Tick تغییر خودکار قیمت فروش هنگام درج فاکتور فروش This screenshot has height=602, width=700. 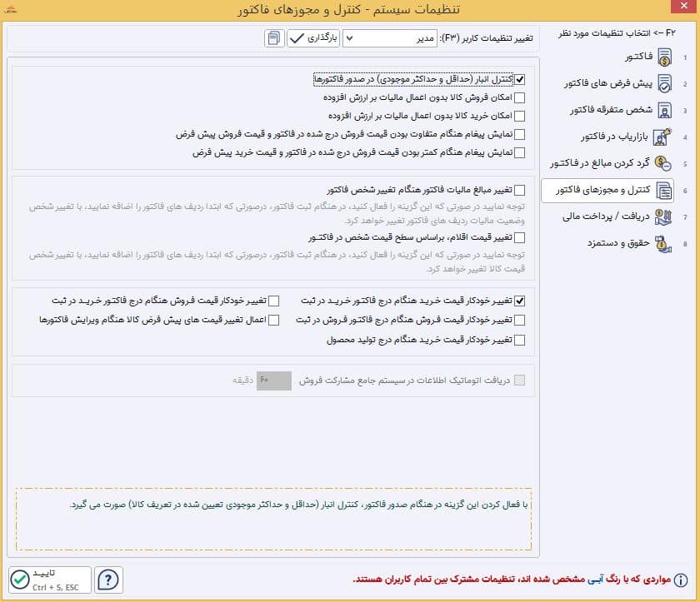(520, 321)
